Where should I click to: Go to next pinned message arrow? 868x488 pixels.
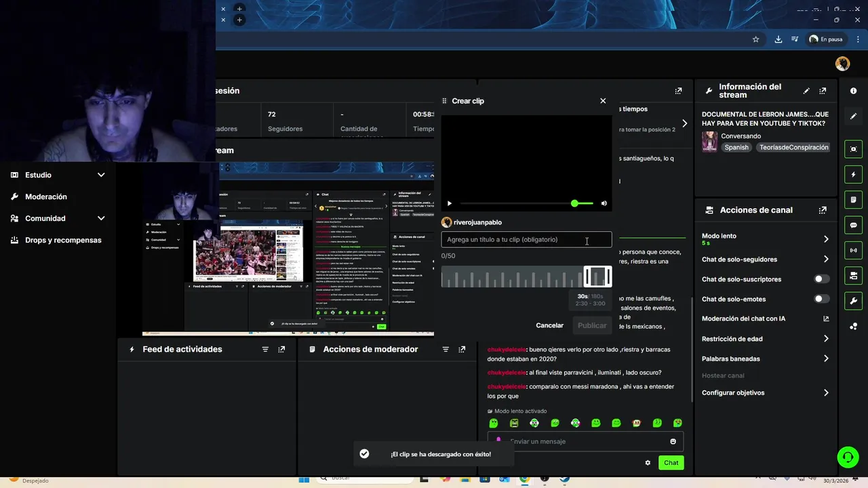pos(684,123)
